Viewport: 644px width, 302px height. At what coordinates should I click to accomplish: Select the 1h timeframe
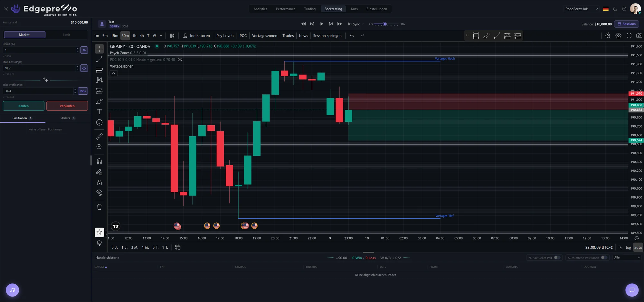click(x=134, y=36)
